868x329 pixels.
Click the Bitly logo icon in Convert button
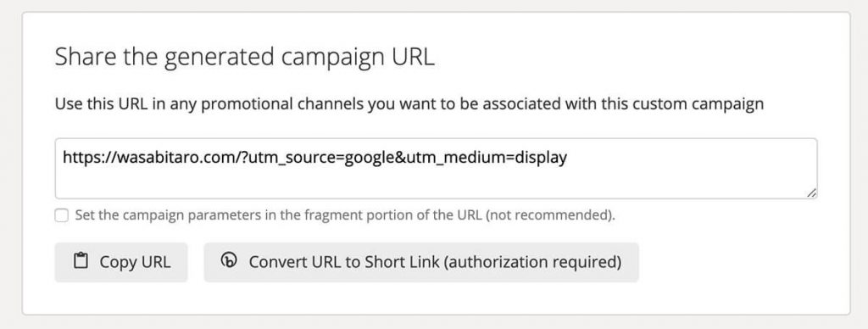[x=228, y=260]
